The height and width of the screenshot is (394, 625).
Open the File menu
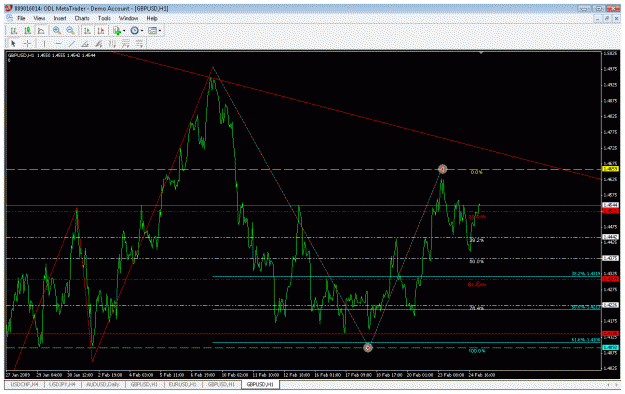point(21,18)
